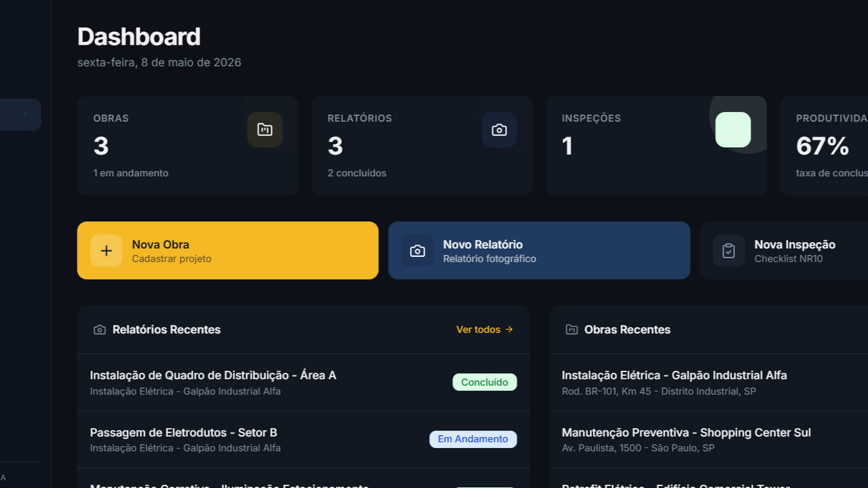Click the arrow icon next to Ver todos
Screen dimensions: 868x488
click(x=509, y=329)
